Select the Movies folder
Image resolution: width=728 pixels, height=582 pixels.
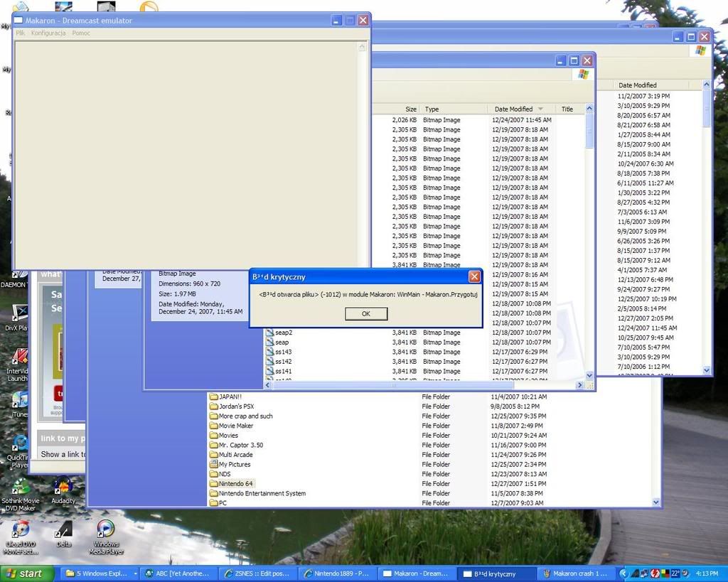point(224,436)
